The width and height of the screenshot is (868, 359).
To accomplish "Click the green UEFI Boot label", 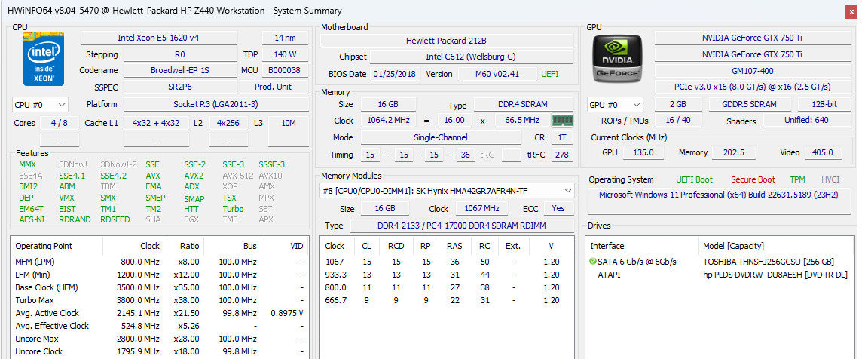I will coord(694,179).
